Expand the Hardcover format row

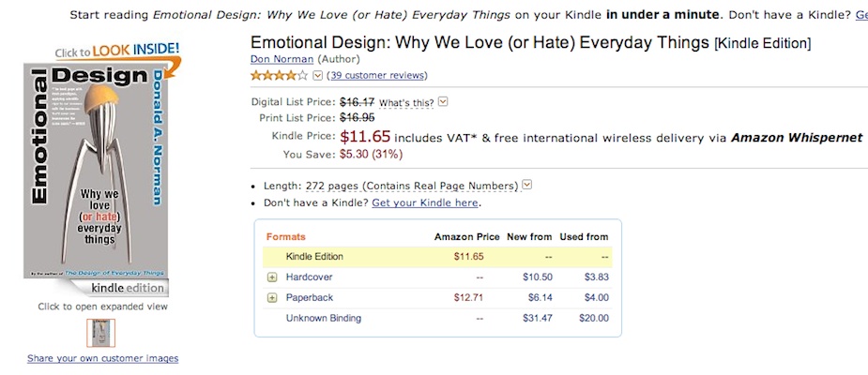(272, 277)
